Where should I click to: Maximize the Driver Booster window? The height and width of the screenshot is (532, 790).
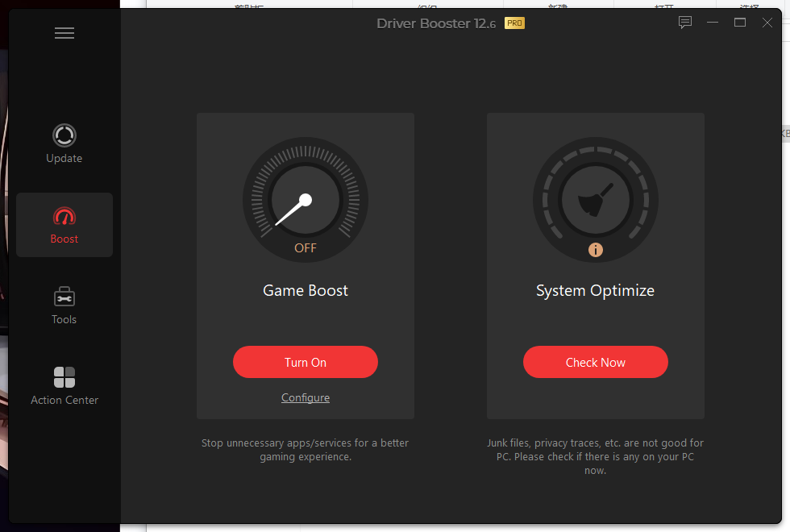click(740, 23)
